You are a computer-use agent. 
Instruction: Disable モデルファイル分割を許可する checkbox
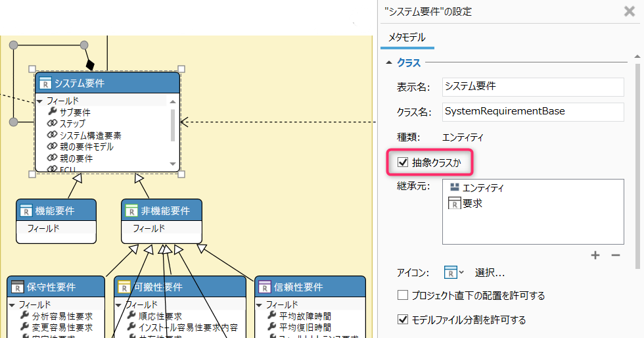[402, 319]
